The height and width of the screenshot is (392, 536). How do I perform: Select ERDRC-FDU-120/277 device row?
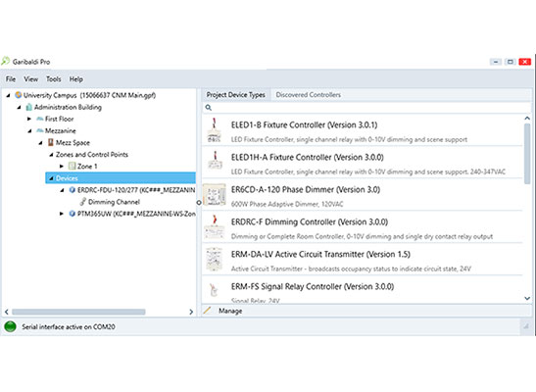[x=136, y=190]
